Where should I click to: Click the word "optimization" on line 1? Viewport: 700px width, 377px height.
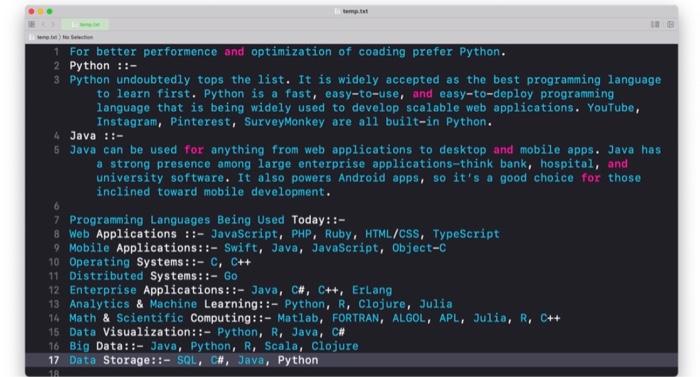[292, 52]
